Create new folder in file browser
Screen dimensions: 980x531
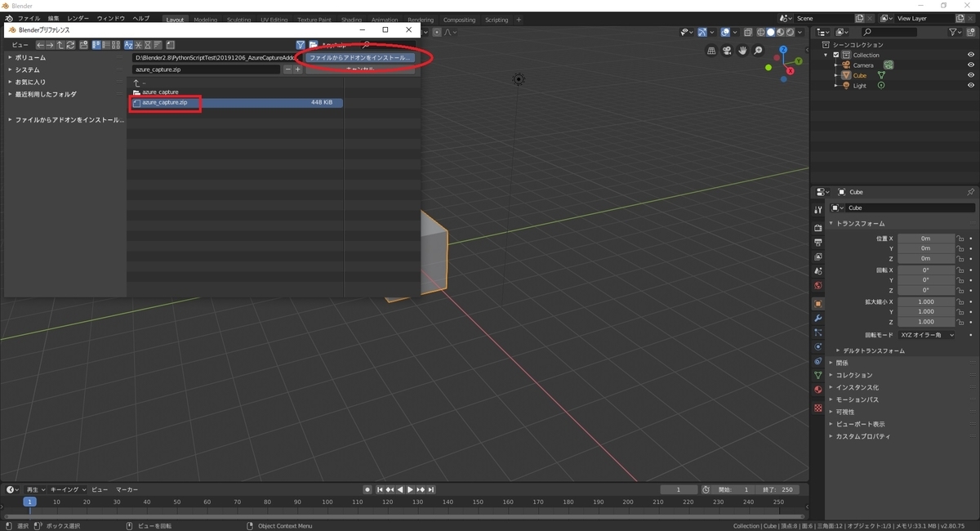point(83,45)
